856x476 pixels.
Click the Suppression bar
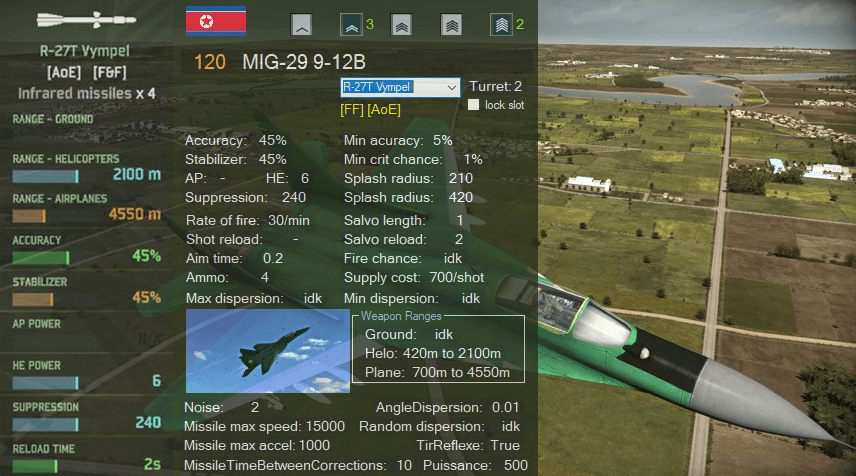coord(45,425)
